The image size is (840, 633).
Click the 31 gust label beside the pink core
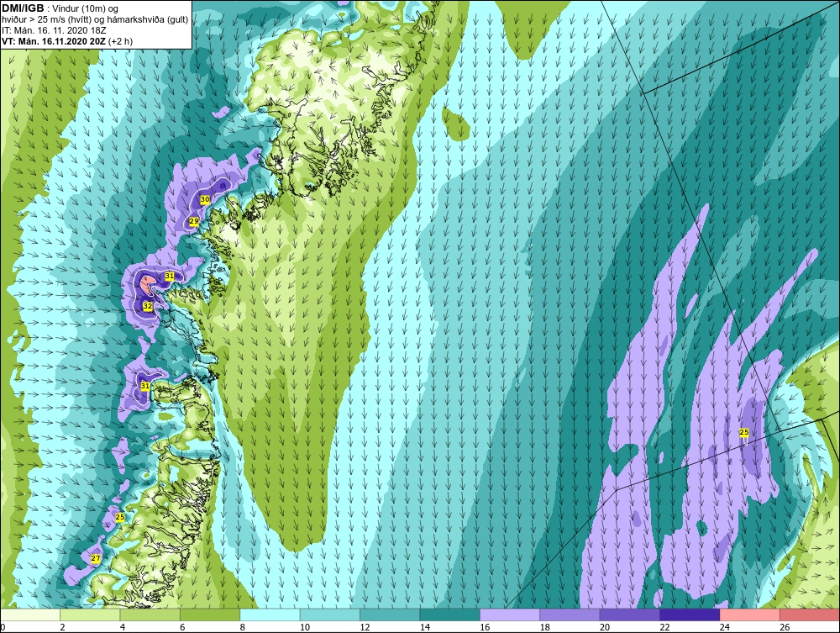[x=170, y=276]
